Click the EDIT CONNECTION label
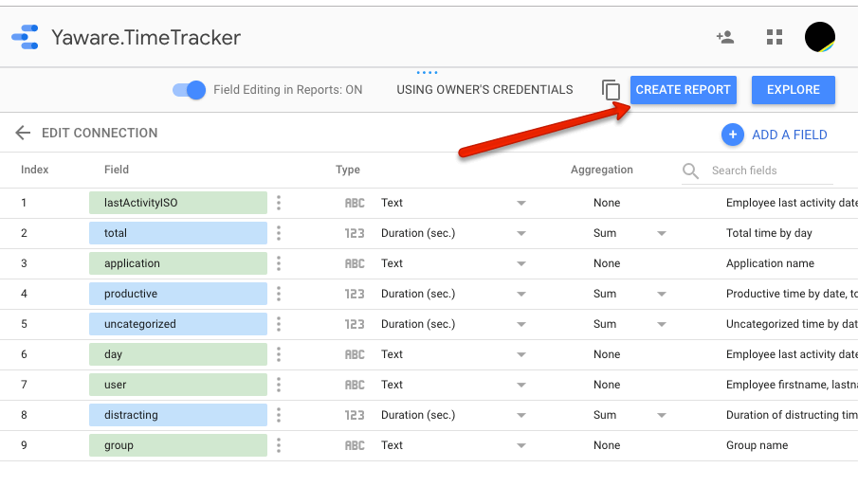Image resolution: width=858 pixels, height=504 pixels. coord(100,133)
